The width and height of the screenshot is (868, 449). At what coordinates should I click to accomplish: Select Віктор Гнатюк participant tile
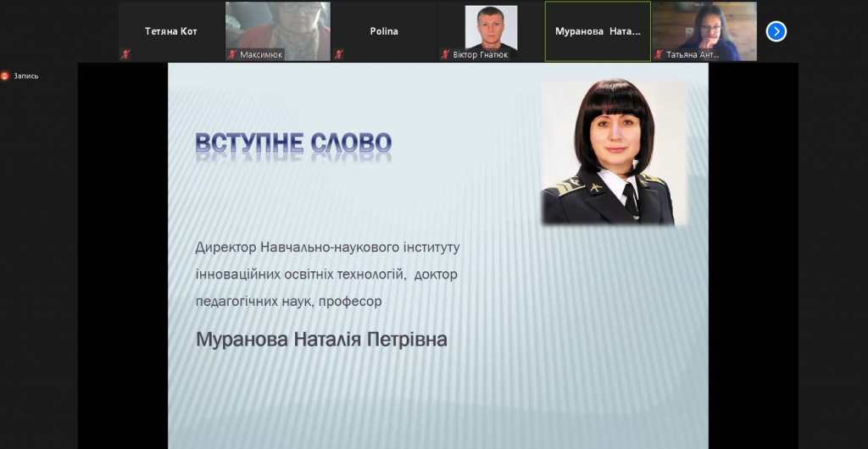coord(491,31)
